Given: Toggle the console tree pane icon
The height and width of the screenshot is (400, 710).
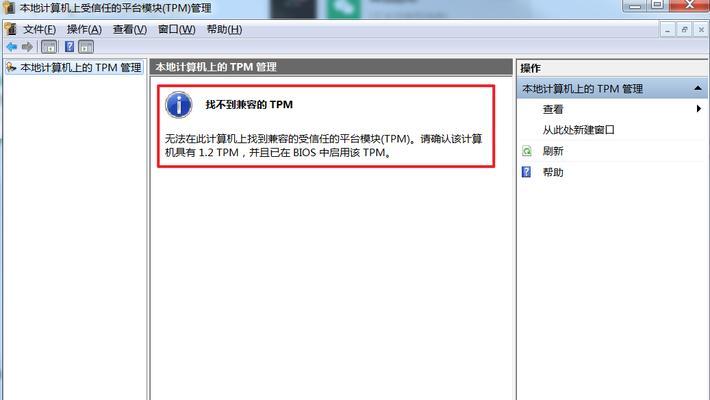Looking at the screenshot, I should coord(49,47).
